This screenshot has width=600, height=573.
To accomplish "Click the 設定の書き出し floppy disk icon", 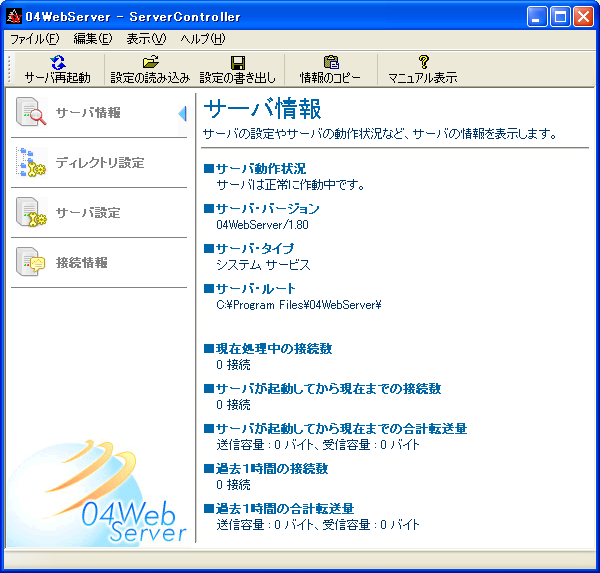I will coord(238,62).
